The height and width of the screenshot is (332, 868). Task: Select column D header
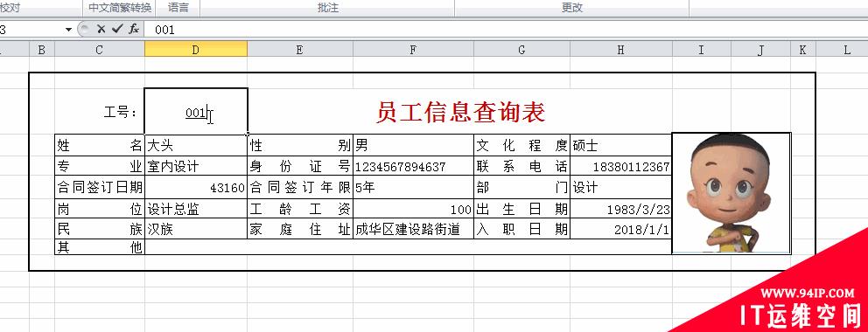[196, 50]
